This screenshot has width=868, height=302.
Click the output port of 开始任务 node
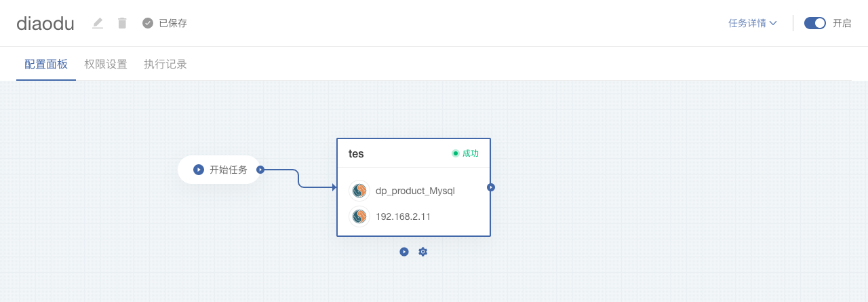pyautogui.click(x=260, y=170)
